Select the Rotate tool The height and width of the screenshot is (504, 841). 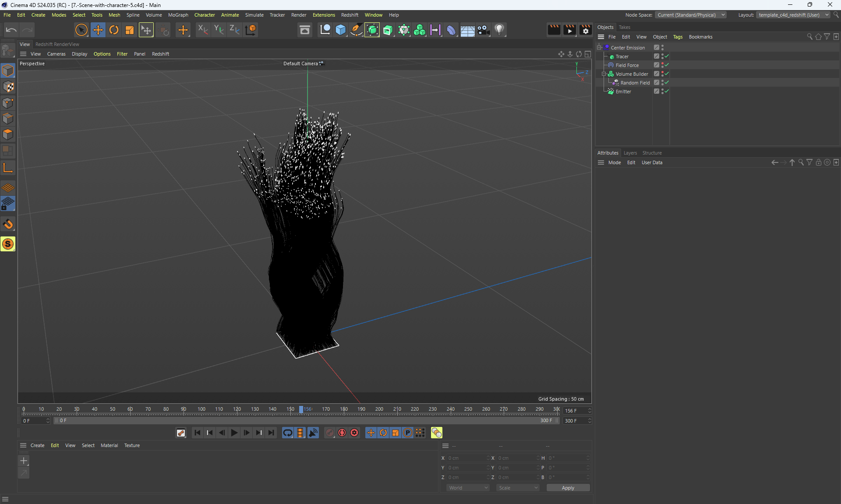point(114,30)
